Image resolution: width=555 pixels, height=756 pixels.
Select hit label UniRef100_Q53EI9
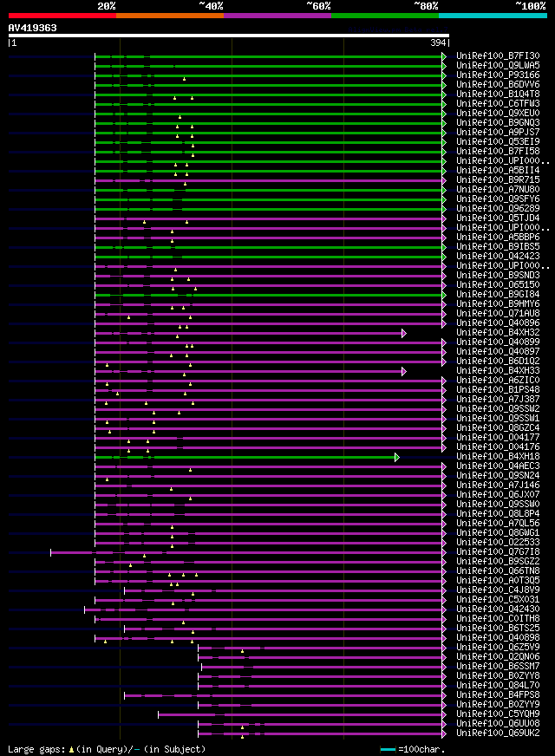coord(498,142)
